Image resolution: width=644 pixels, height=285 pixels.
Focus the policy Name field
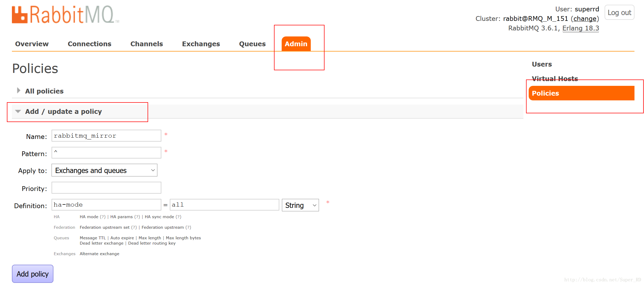click(106, 136)
